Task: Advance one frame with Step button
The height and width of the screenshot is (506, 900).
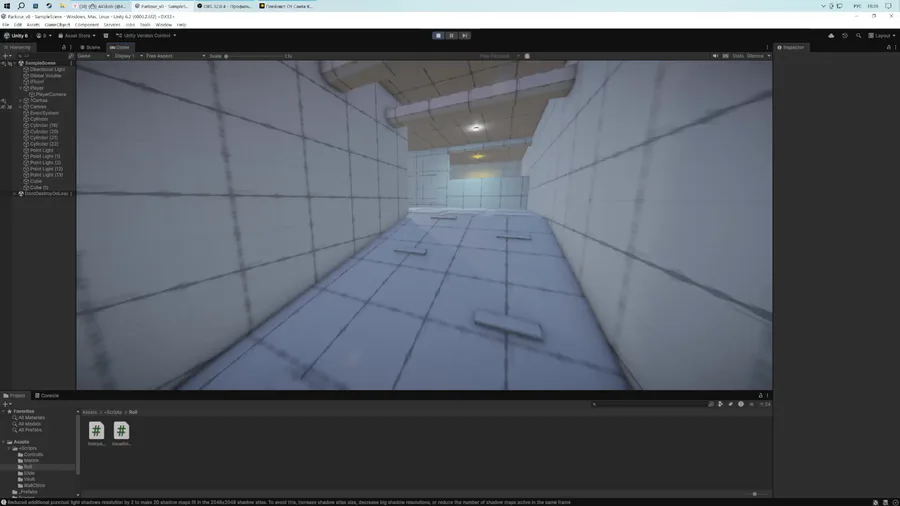Action: [464, 36]
